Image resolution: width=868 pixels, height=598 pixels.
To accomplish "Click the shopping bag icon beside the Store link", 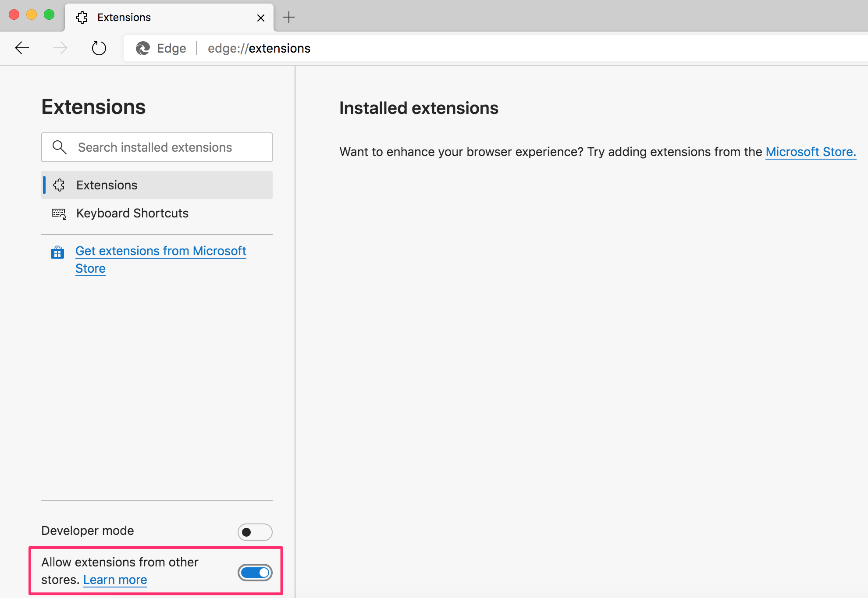I will point(57,252).
